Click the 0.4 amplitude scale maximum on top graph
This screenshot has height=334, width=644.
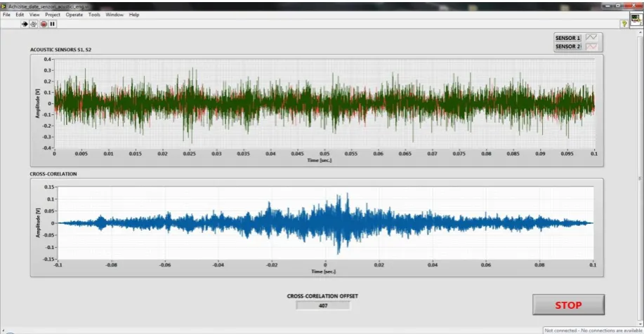[x=48, y=59]
